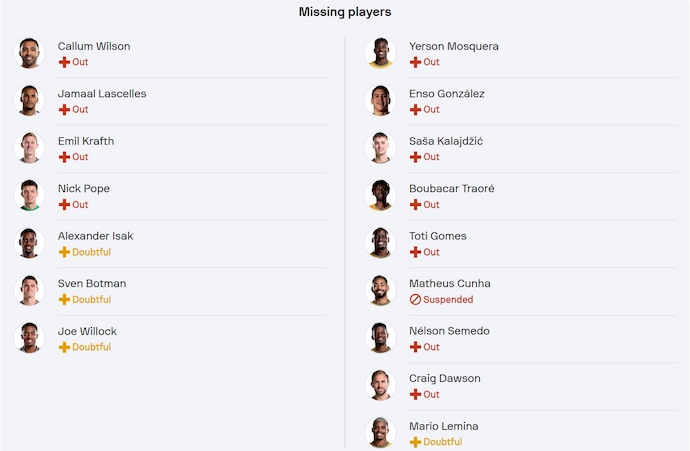Click Callum Wilson's player avatar
The height and width of the screenshot is (451, 690).
(x=29, y=53)
